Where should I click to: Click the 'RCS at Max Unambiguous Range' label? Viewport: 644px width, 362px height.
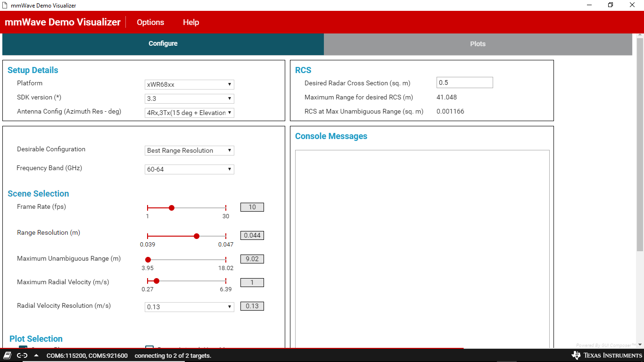click(364, 111)
